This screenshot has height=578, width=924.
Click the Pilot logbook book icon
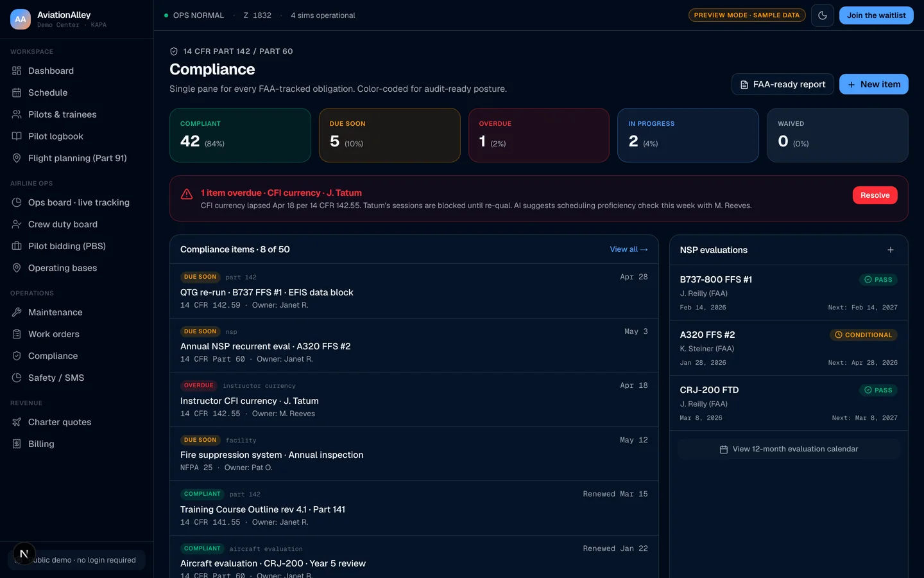pyautogui.click(x=17, y=136)
